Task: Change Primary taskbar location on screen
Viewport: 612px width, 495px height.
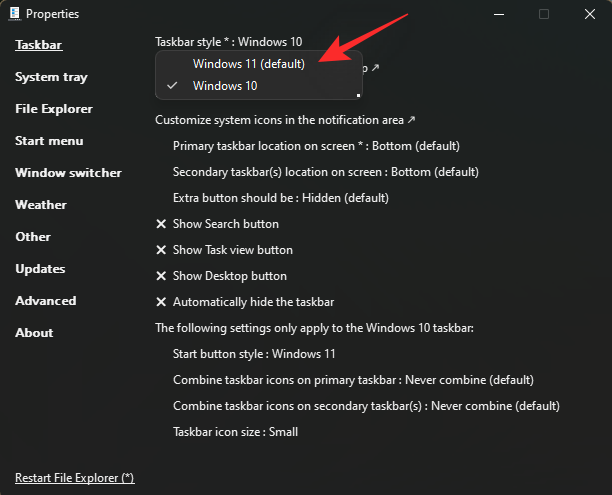Action: 316,146
